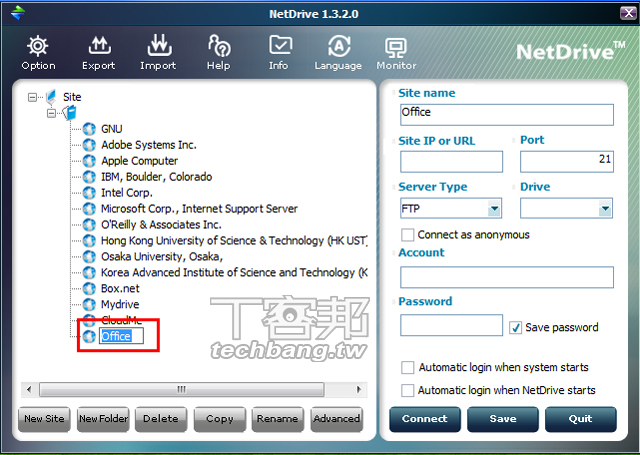
Task: Collapse the Site root tree node
Action: coord(32,97)
